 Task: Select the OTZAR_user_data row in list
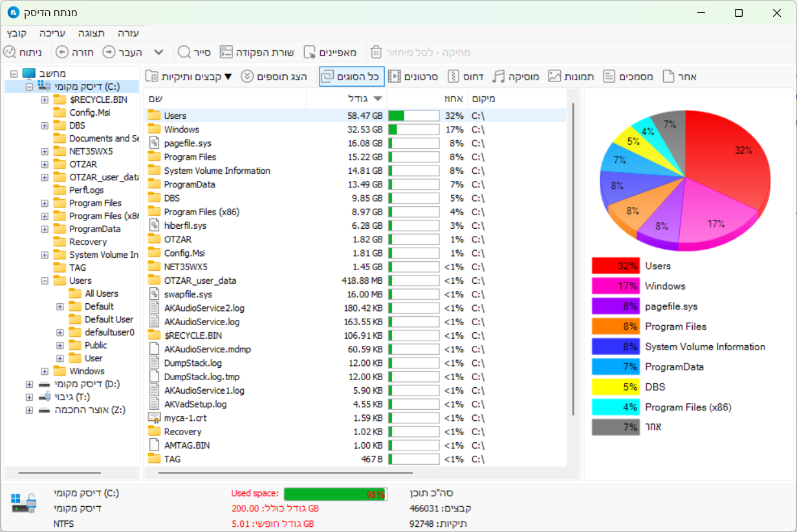355,281
